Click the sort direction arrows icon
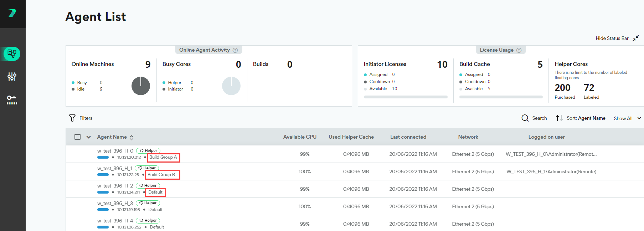 click(559, 118)
